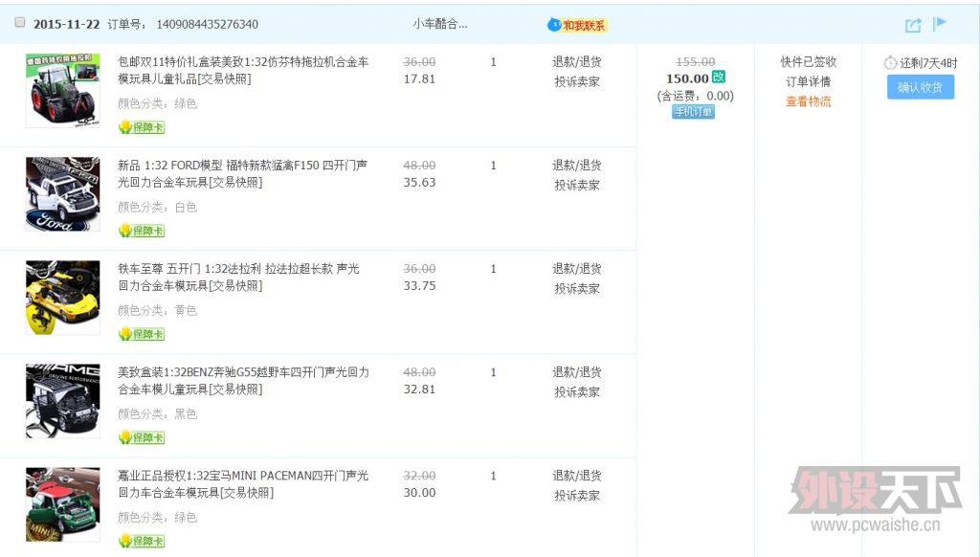The width and height of the screenshot is (980, 557).
Task: Click 投诉卖家 for the MINI Paceman item
Action: pos(577,496)
